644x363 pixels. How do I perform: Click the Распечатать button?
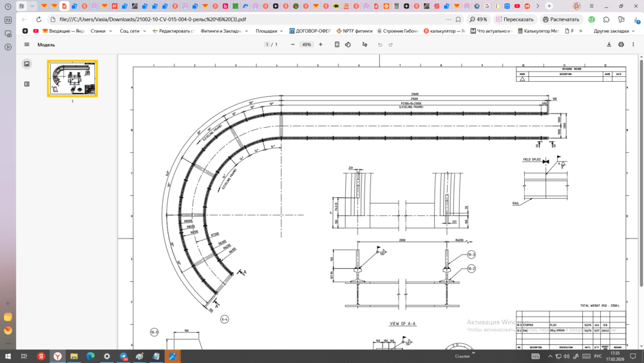click(x=561, y=19)
